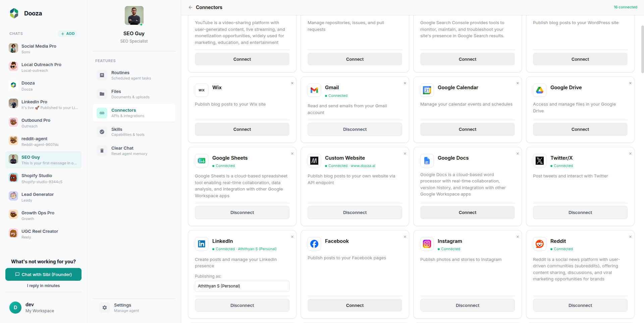644x323 pixels.
Task: Click the Google Drive icon
Action: point(540,90)
